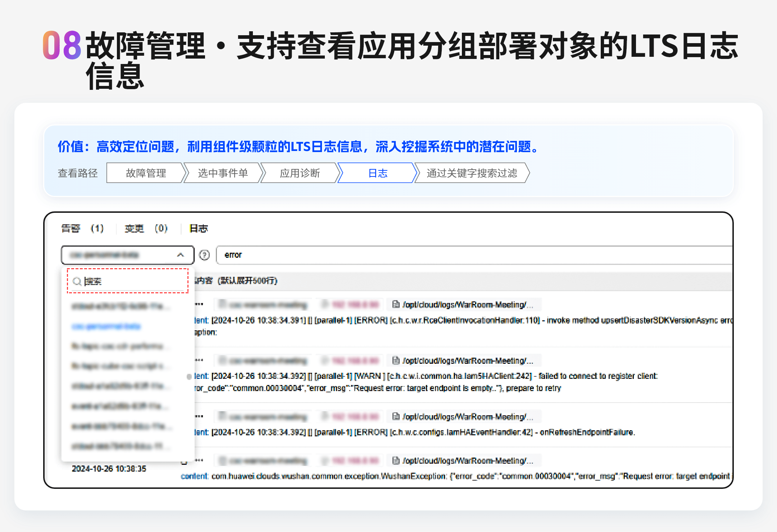Click the 故障管理 path step
The image size is (777, 532).
point(146,173)
